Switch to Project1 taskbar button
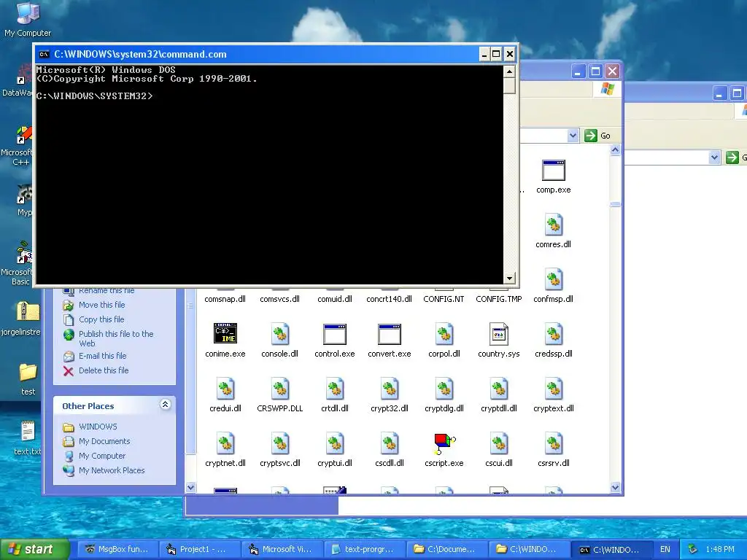Image resolution: width=747 pixels, height=560 pixels. (x=200, y=549)
